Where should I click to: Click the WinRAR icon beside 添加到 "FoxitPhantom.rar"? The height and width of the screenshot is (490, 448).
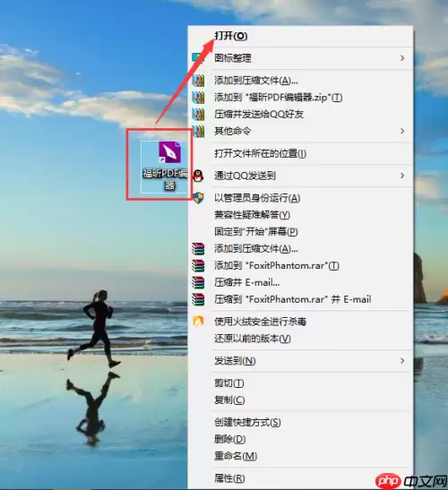tap(198, 266)
